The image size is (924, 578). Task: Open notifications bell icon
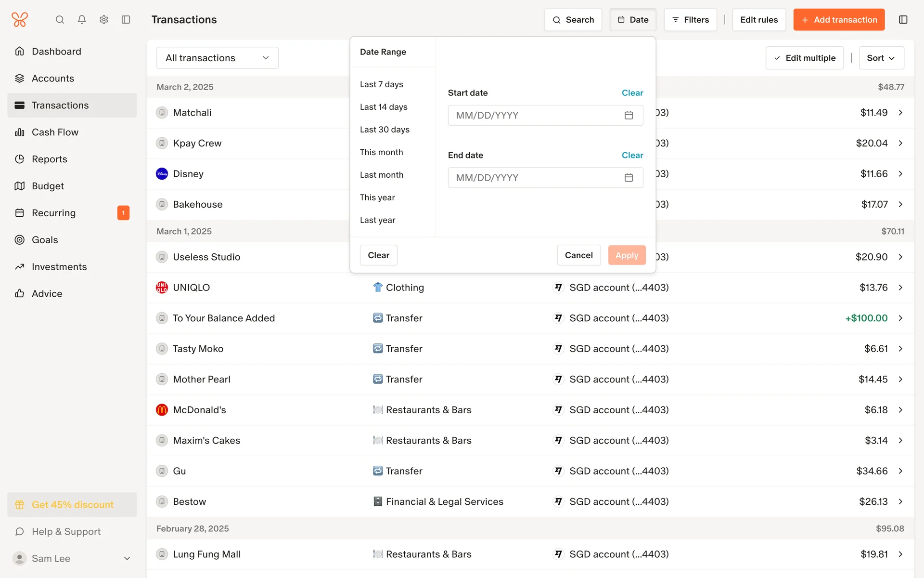point(82,20)
